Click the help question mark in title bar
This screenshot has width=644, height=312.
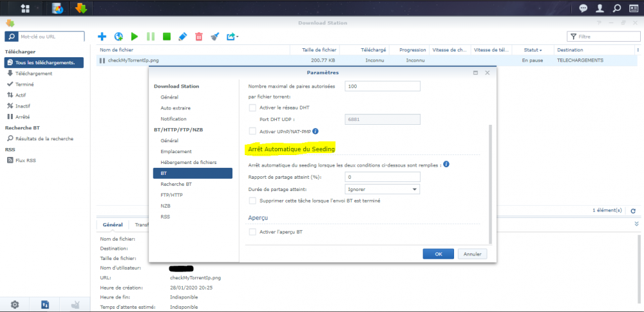coord(599,23)
